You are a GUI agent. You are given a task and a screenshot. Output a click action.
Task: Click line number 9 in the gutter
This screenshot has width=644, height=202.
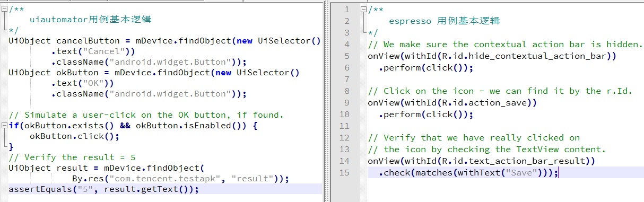click(347, 102)
